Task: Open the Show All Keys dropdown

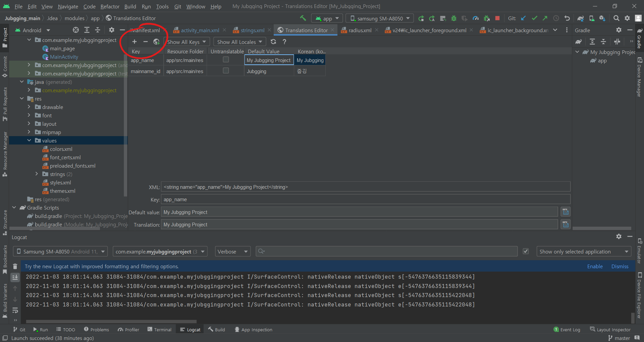Action: tap(187, 42)
